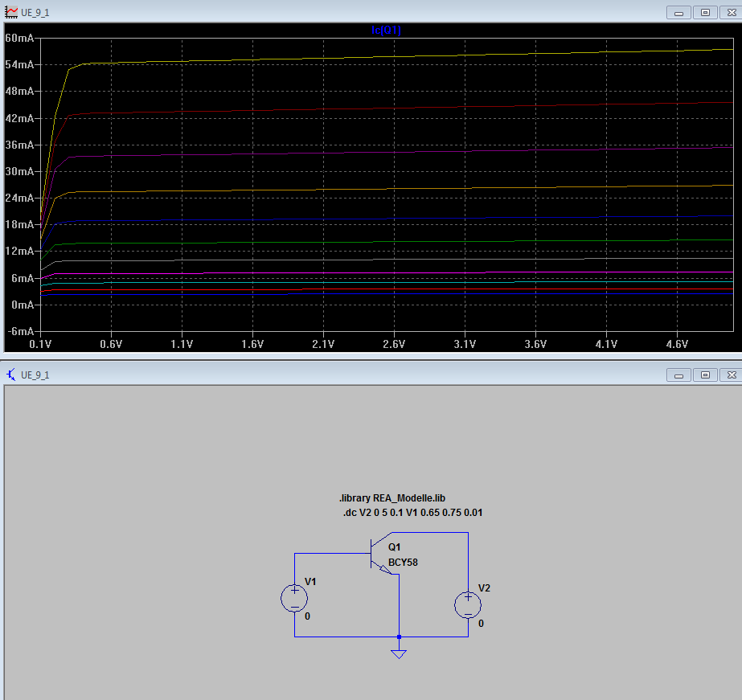The height and width of the screenshot is (700, 742).
Task: Click the 0mA y-axis label
Action: click(23, 305)
